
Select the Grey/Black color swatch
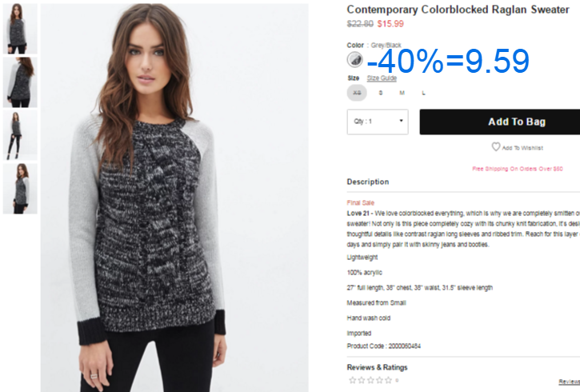[x=354, y=59]
